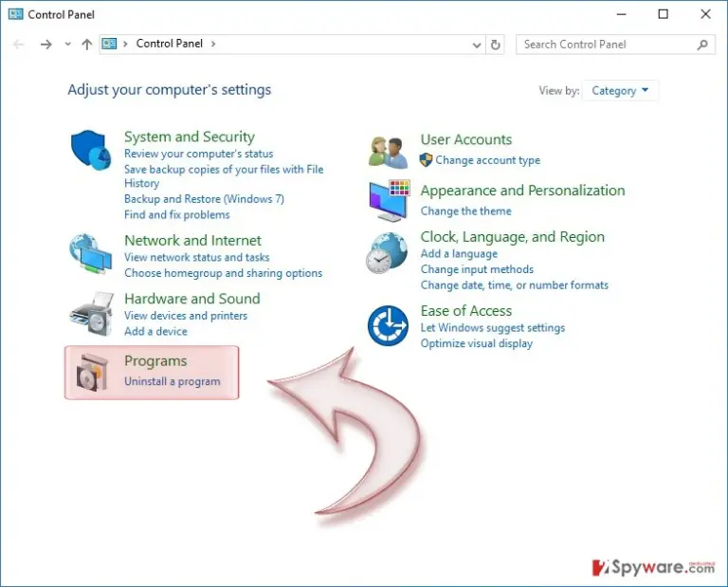Expand the View by Category dropdown
This screenshot has height=587, width=728.
tap(620, 90)
